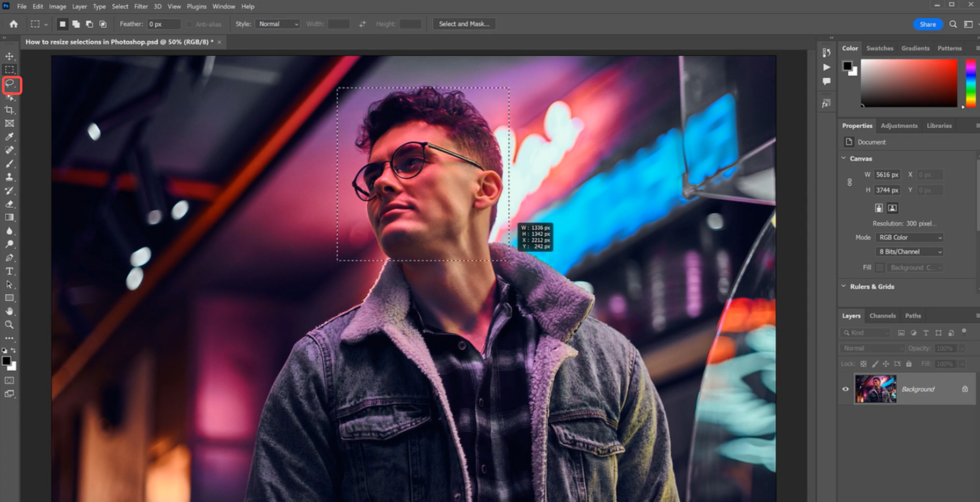Image resolution: width=980 pixels, height=502 pixels.
Task: Collapse the Canvas section
Action: point(844,158)
